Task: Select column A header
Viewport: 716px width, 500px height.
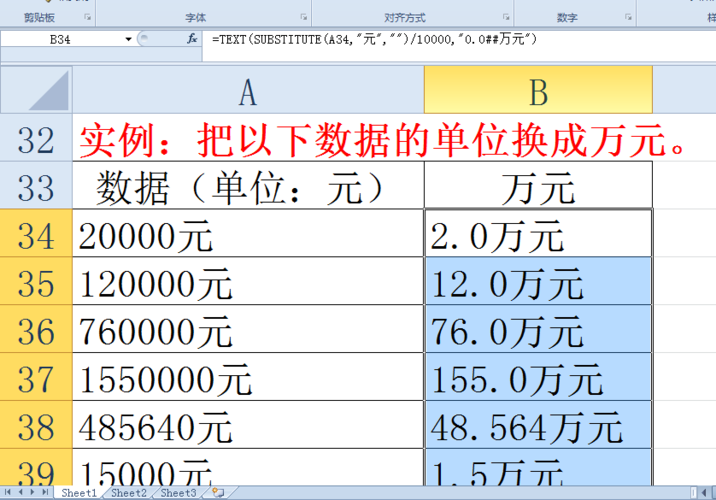Action: click(x=248, y=90)
